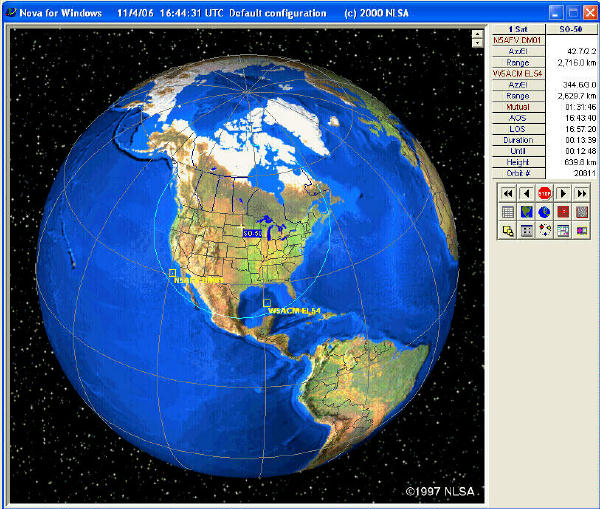The width and height of the screenshot is (600, 509).
Task: Close the Nova for Windows window
Action: coord(590,13)
